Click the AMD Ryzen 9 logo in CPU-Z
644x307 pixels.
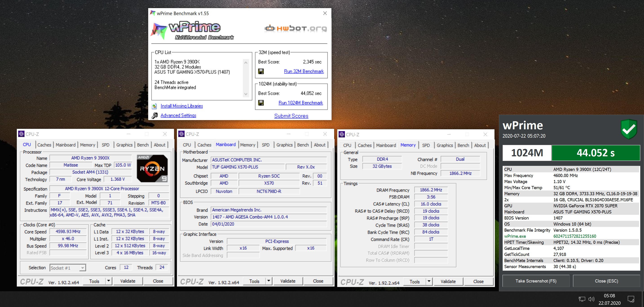(x=152, y=168)
